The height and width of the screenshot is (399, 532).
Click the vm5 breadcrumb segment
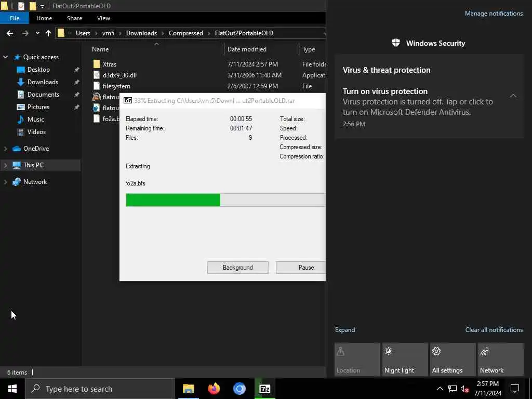click(108, 33)
